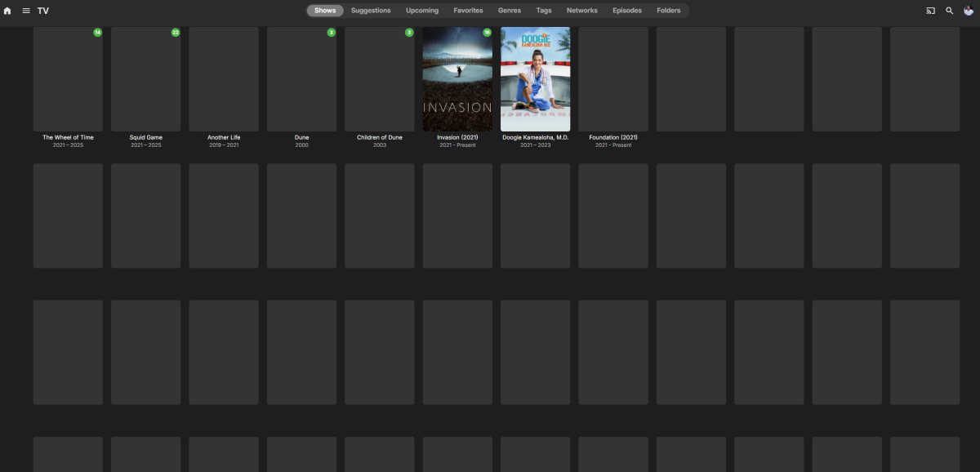
Task: Click the Cast to device icon
Action: [930, 11]
